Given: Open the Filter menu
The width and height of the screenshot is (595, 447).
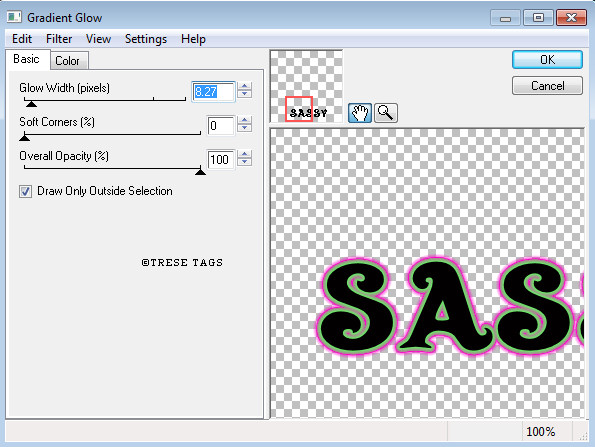Looking at the screenshot, I should click(59, 39).
